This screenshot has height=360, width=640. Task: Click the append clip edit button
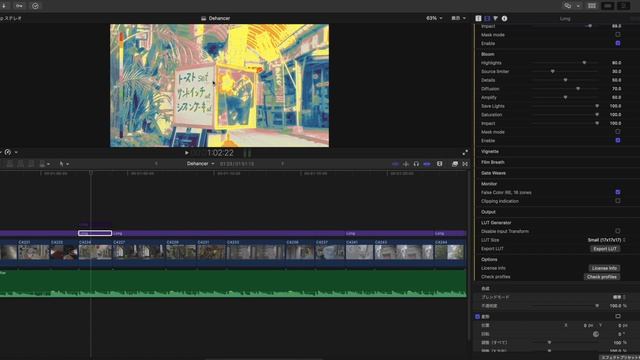pos(31,164)
